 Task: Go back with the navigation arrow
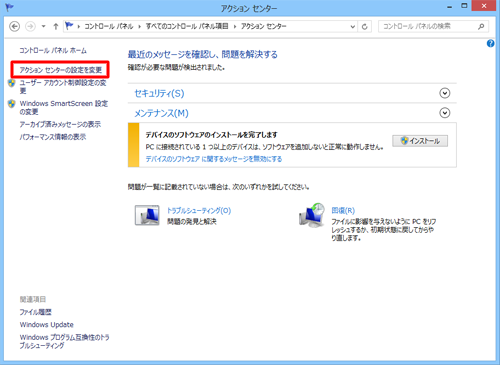(14, 26)
